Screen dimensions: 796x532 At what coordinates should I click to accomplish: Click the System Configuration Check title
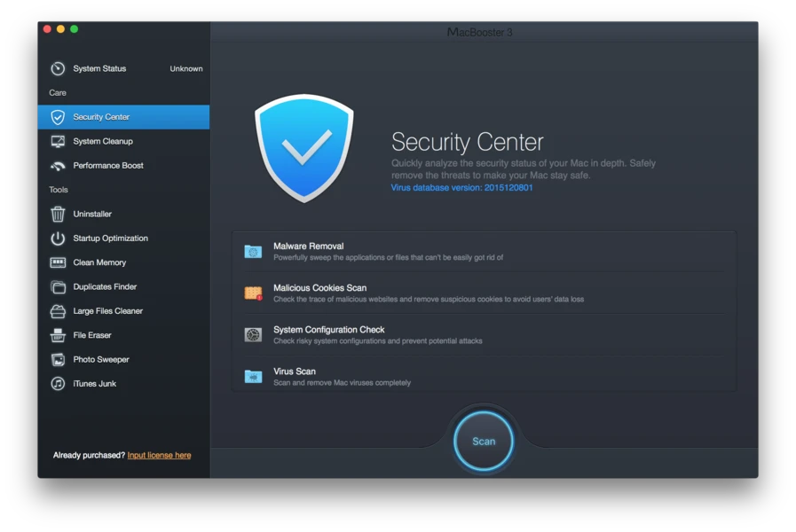pyautogui.click(x=329, y=330)
